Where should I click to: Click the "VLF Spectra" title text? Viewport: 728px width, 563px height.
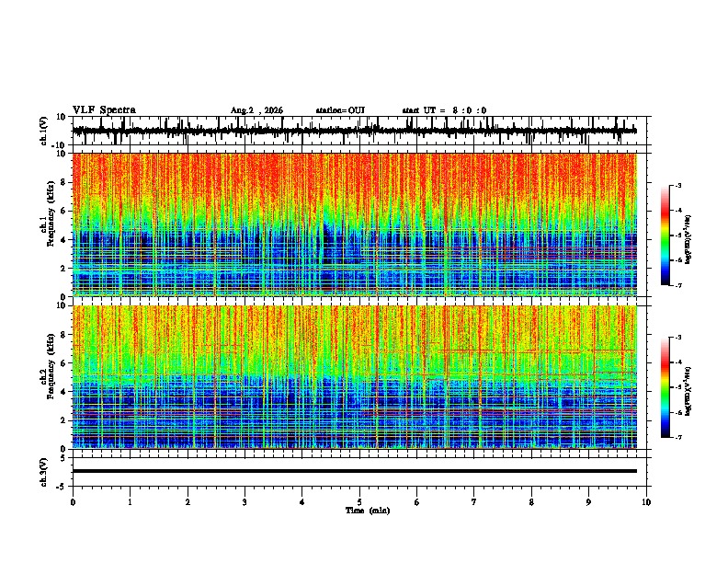click(104, 110)
